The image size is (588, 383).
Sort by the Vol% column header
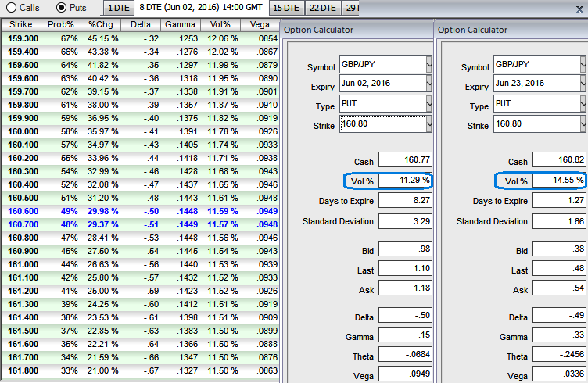click(220, 25)
